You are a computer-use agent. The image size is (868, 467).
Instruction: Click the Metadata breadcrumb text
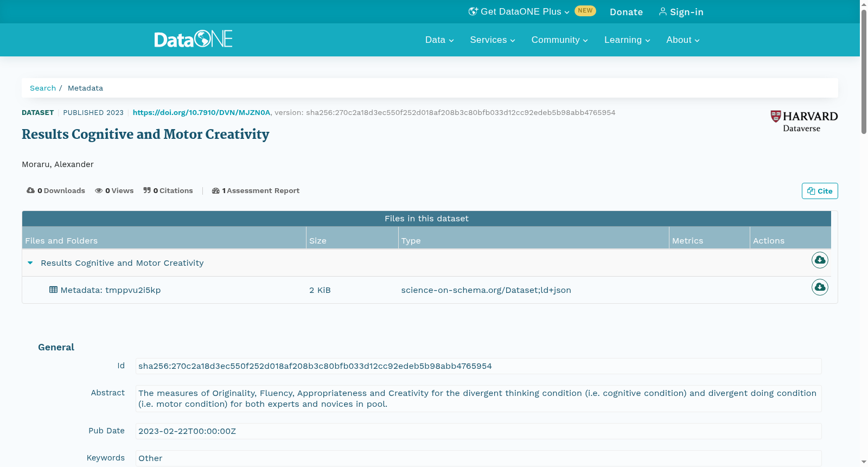pos(85,88)
